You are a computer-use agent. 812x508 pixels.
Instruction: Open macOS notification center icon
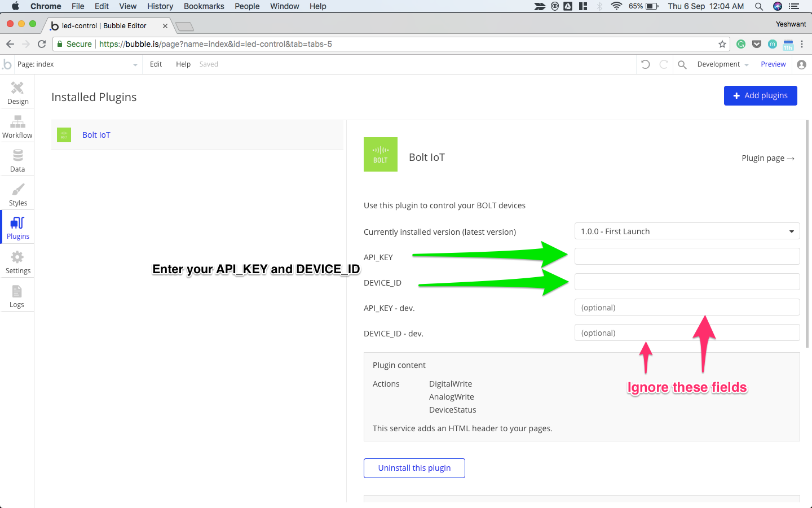[794, 6]
